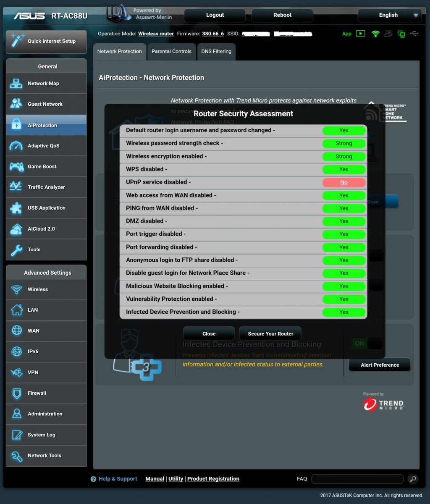Click the Alert Preference button
The height and width of the screenshot is (504, 430).
click(380, 365)
